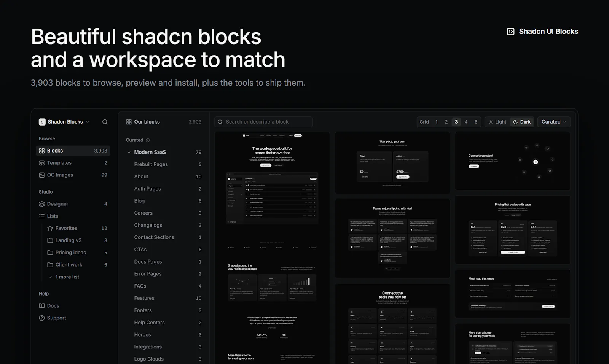Open the Connect your stack block preview
This screenshot has width=609, height=364.
pos(513,161)
